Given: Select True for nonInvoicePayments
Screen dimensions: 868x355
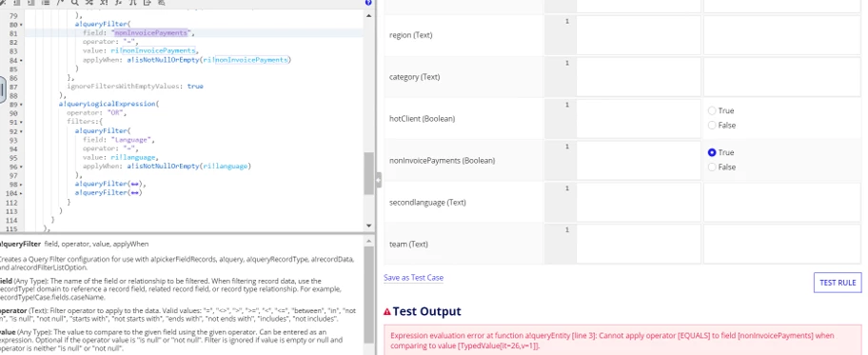Looking at the screenshot, I should (712, 152).
